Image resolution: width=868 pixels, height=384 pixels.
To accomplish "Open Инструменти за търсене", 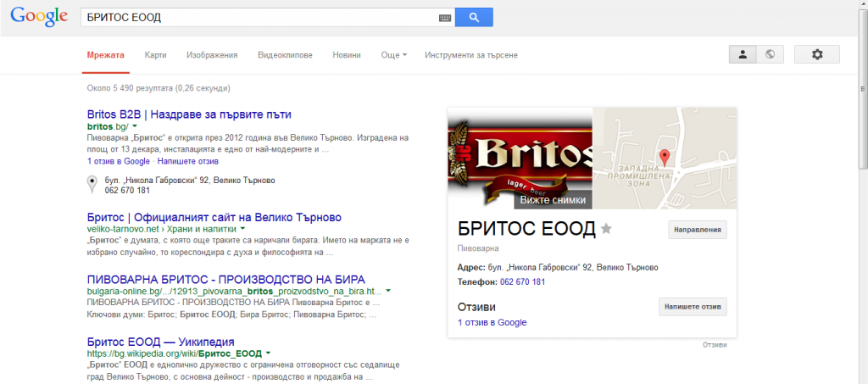I will pyautogui.click(x=471, y=55).
